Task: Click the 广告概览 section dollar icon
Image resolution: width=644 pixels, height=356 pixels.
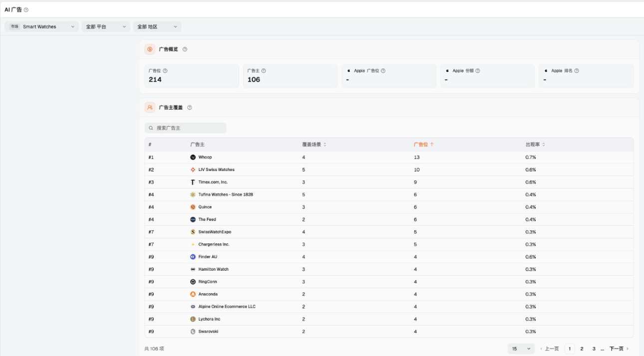Action: click(x=150, y=49)
